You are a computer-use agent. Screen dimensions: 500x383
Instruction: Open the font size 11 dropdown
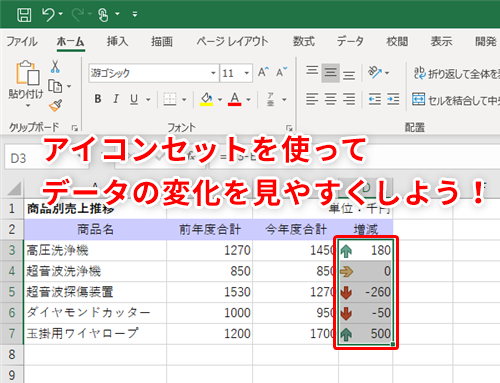click(x=247, y=73)
